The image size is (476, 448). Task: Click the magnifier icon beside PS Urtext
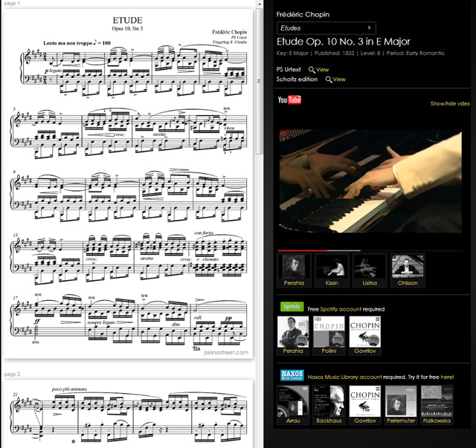[312, 70]
